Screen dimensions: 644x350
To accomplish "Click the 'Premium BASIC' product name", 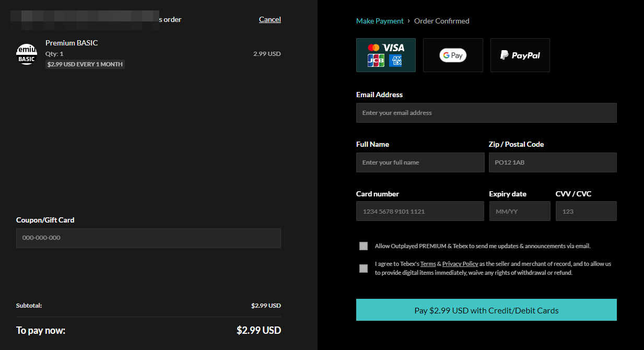I will click(x=72, y=43).
